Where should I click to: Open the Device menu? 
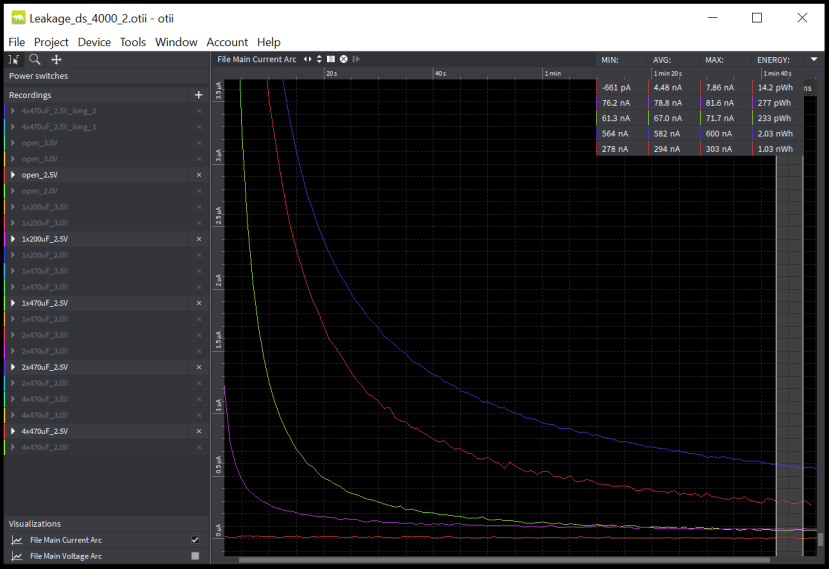[94, 42]
